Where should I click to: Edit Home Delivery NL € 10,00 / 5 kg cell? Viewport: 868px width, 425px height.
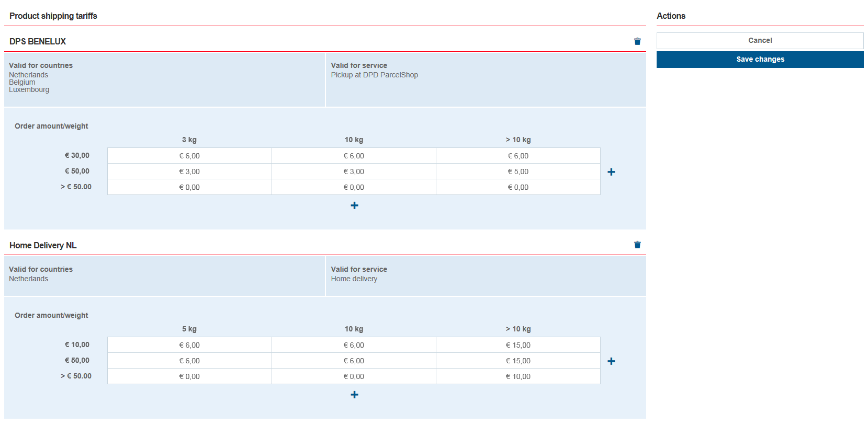(189, 345)
